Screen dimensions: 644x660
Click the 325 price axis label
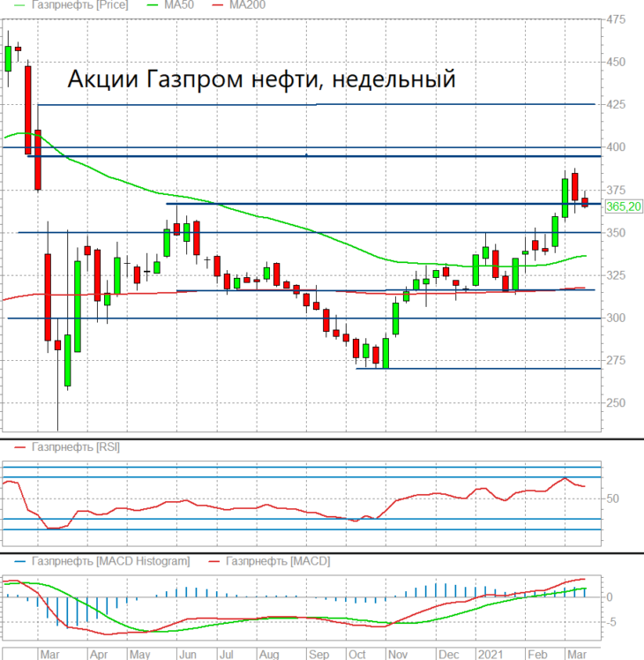coord(616,275)
